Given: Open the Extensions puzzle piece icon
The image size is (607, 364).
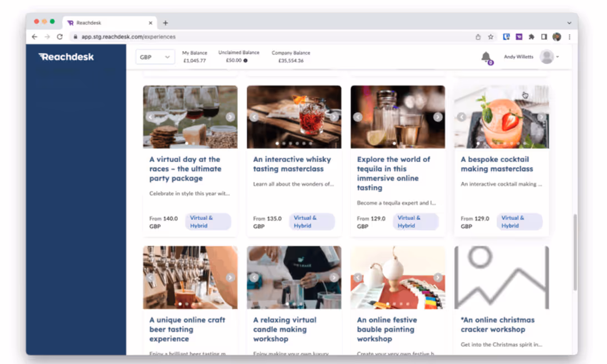Looking at the screenshot, I should coord(532,37).
